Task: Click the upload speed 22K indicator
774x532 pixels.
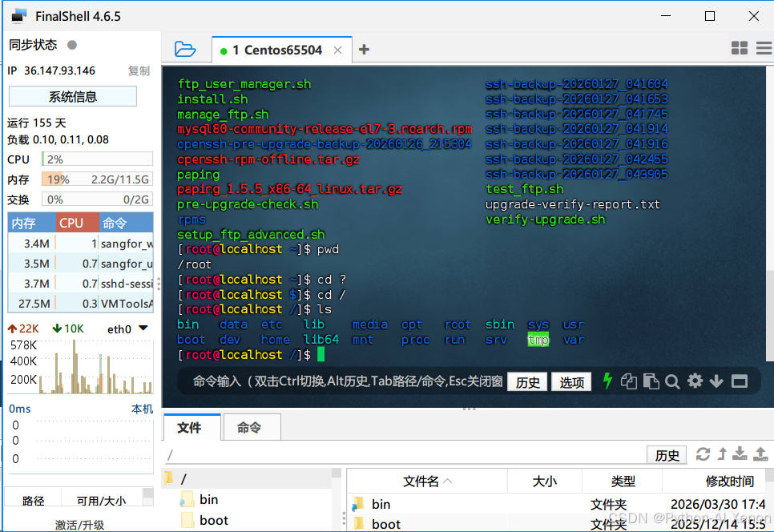Action: [x=23, y=328]
